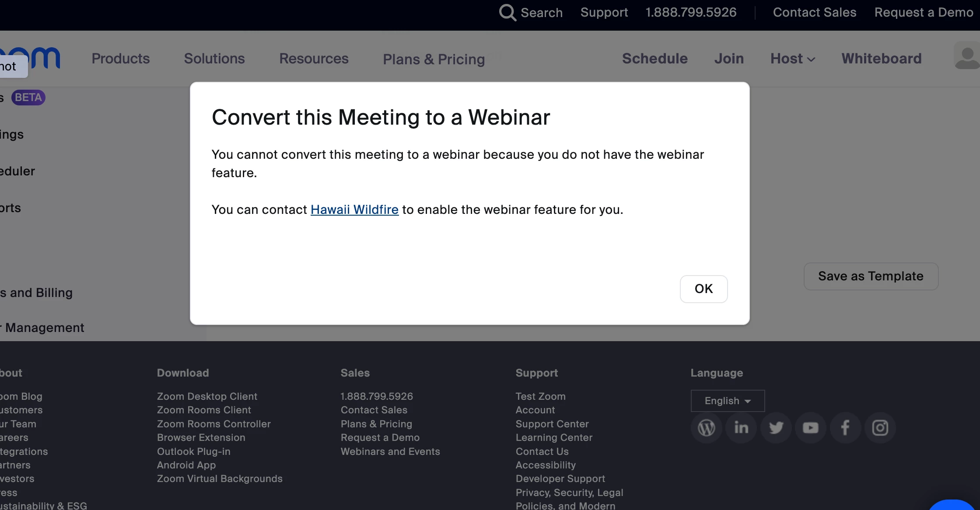Open the YouTube social icon
Image resolution: width=980 pixels, height=510 pixels.
pos(811,428)
